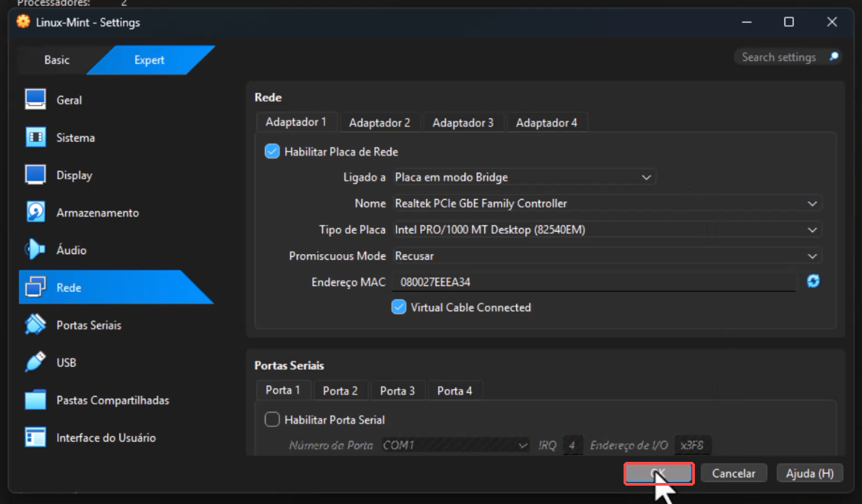Open the Tipo de Placa dropdown
Screen dimensions: 862x504
pyautogui.click(x=607, y=230)
